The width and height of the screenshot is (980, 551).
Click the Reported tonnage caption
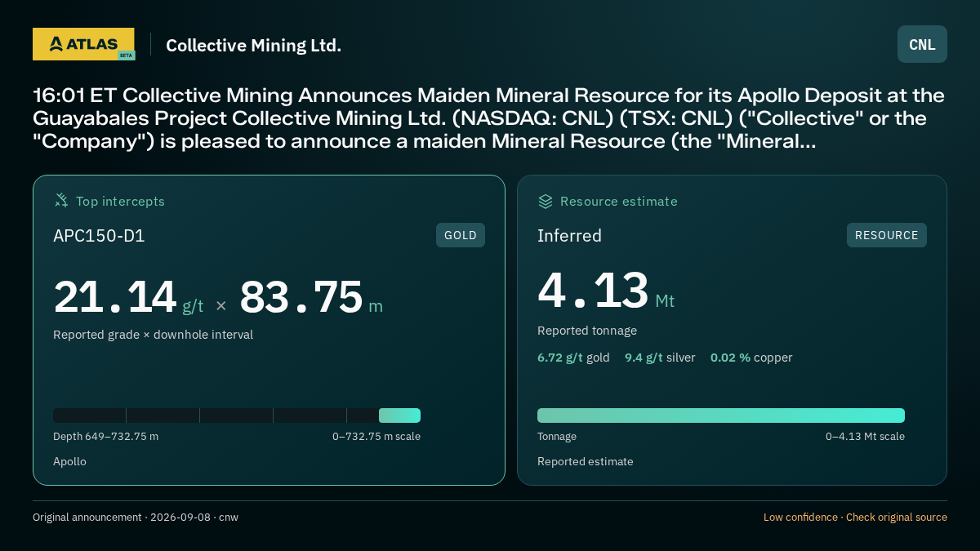[x=587, y=331]
